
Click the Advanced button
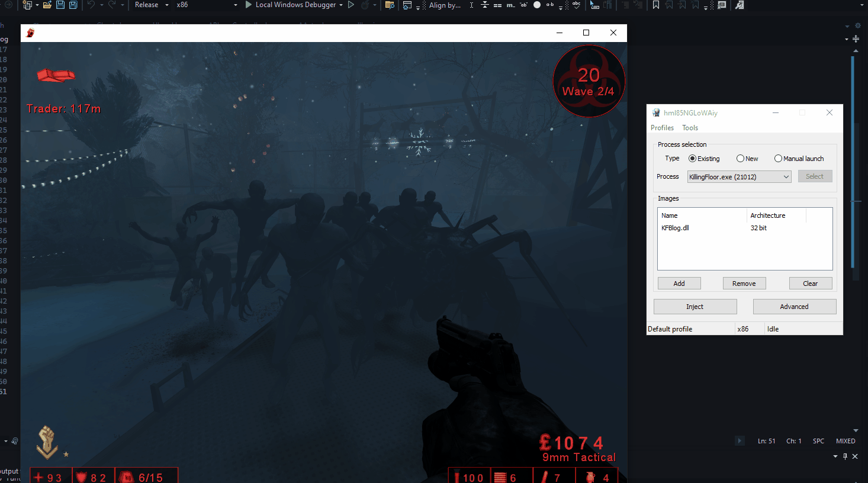tap(794, 307)
